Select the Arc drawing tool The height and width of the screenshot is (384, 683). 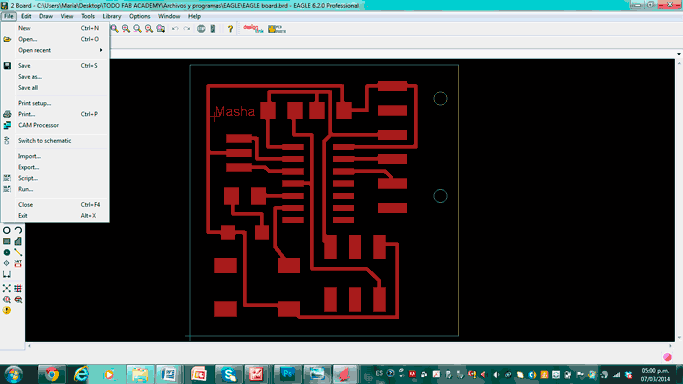coord(18,230)
